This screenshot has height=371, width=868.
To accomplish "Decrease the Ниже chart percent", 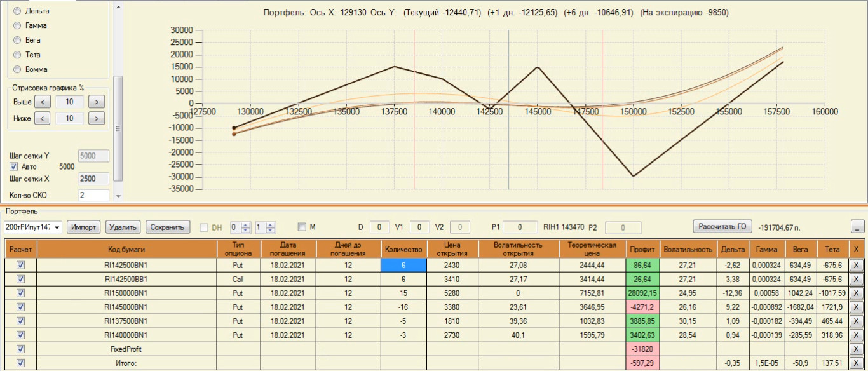I will pos(41,118).
